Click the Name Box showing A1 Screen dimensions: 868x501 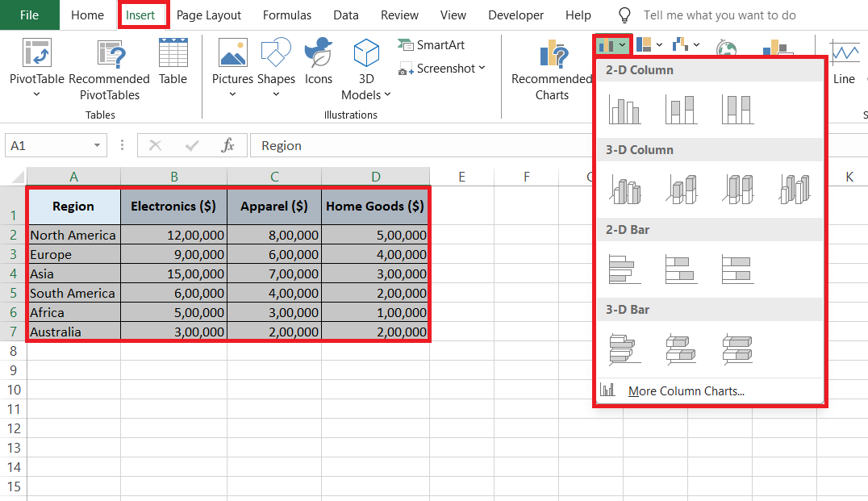pyautogui.click(x=48, y=145)
